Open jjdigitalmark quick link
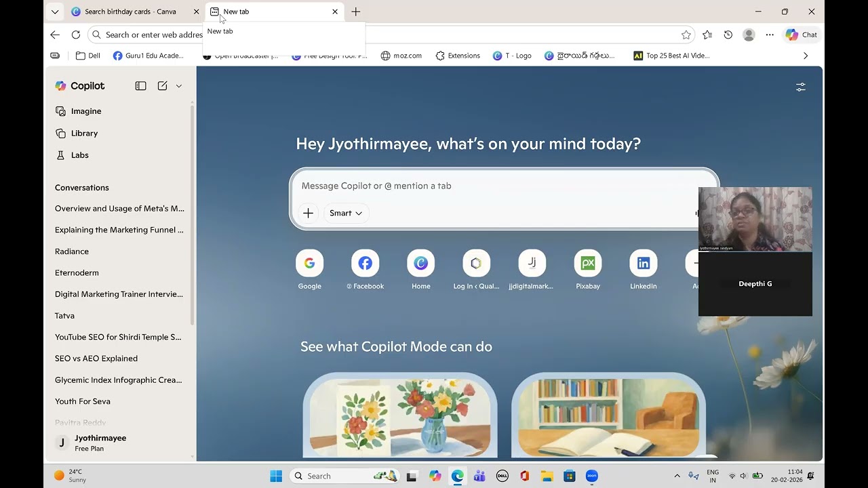Image resolution: width=868 pixels, height=488 pixels. (532, 269)
